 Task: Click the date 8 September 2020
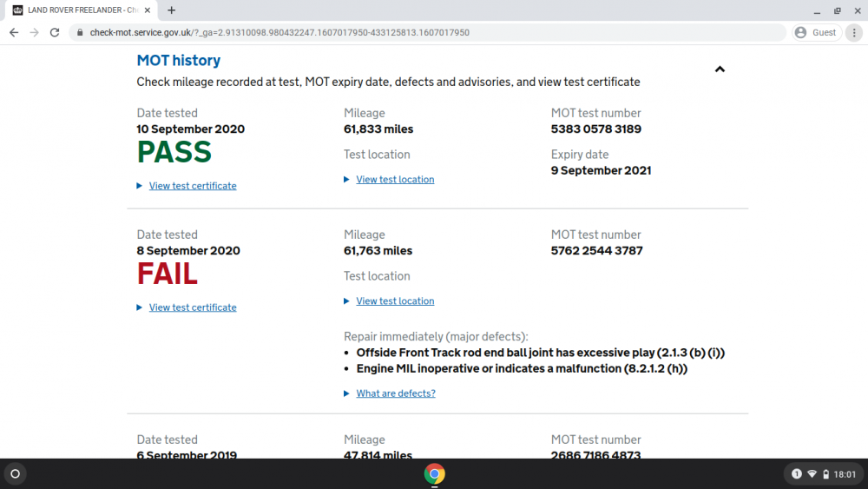pyautogui.click(x=188, y=251)
